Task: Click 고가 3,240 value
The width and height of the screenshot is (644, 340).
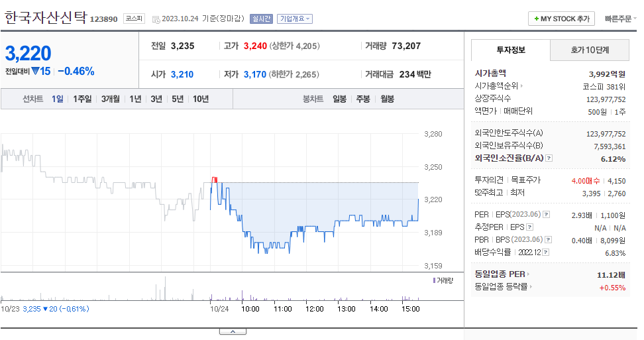Action: 255,46
